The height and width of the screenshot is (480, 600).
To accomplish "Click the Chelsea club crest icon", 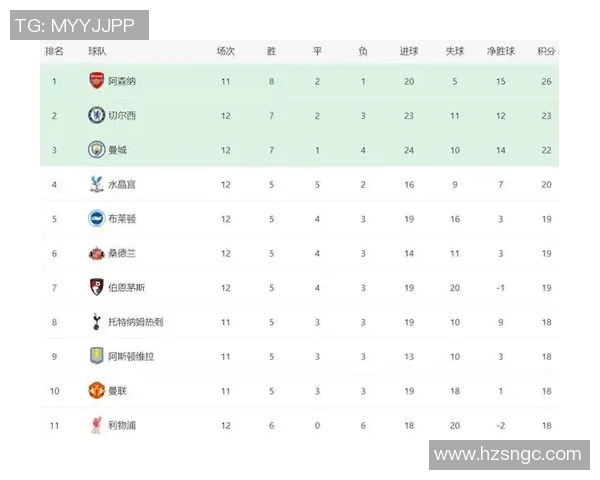I will click(96, 115).
